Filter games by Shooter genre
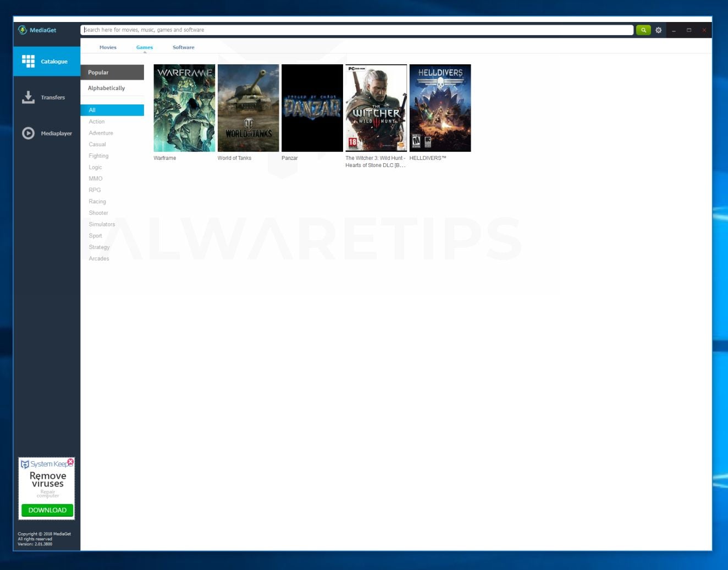728x570 pixels. (x=98, y=213)
